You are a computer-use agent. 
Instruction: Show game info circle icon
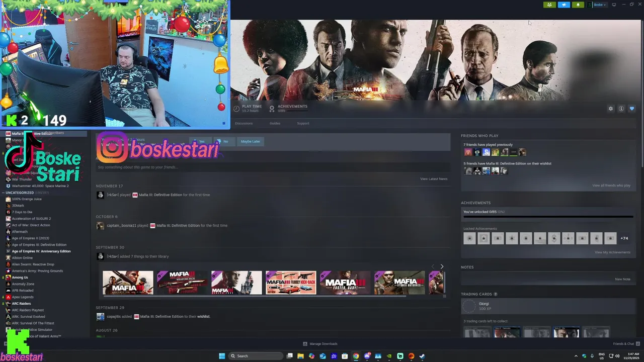pyautogui.click(x=621, y=109)
